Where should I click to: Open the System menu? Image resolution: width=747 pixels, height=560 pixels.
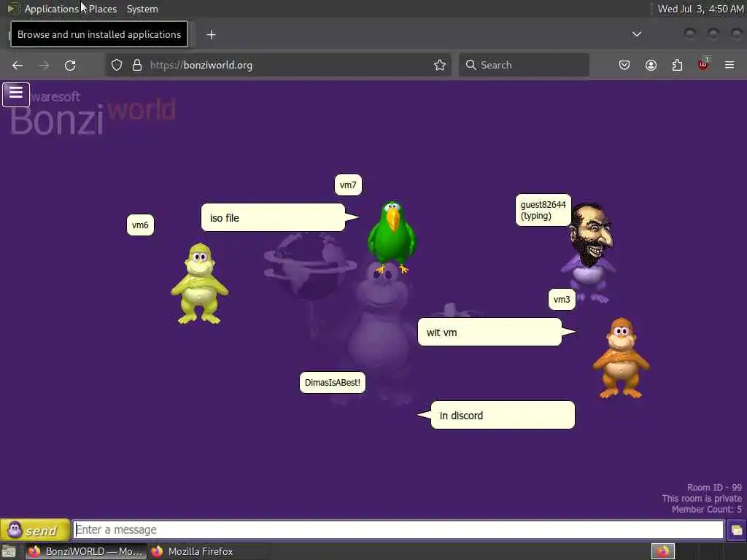coord(142,9)
